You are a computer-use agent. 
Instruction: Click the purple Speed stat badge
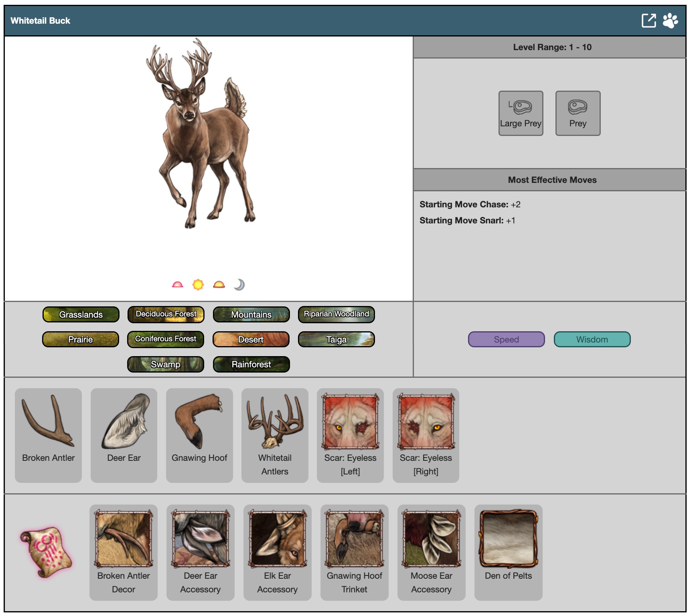[x=506, y=339]
